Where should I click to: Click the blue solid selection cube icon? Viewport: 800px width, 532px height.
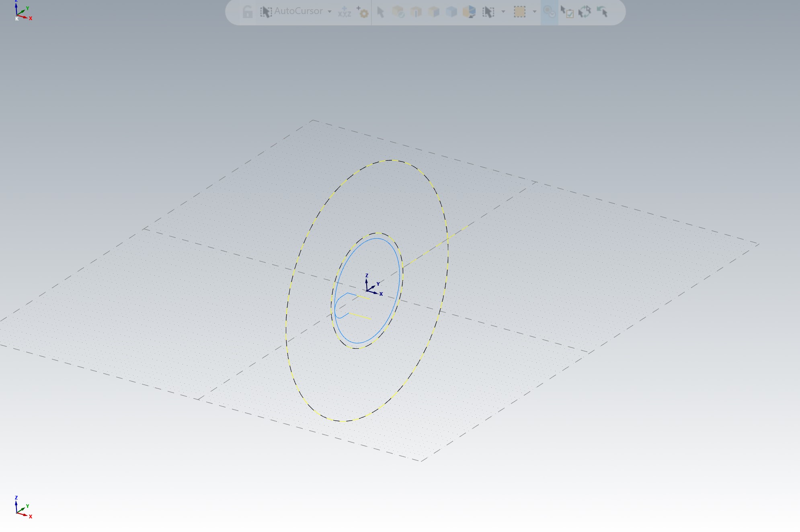tap(451, 12)
